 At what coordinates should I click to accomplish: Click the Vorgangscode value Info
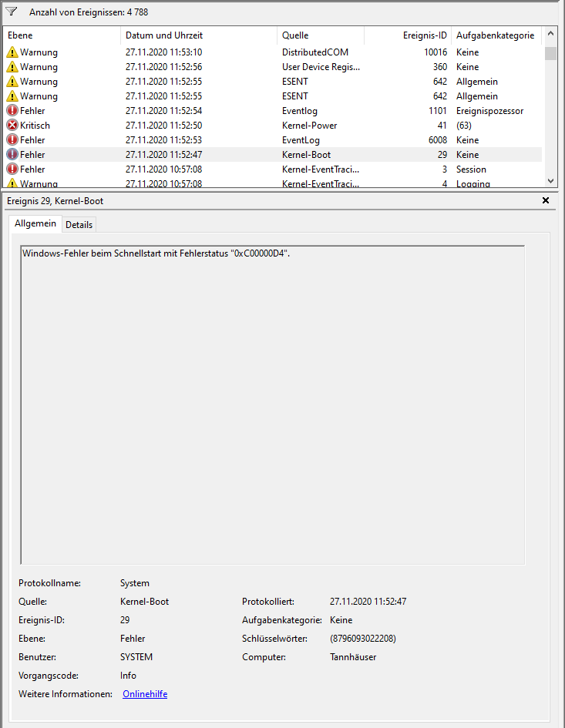pos(128,675)
